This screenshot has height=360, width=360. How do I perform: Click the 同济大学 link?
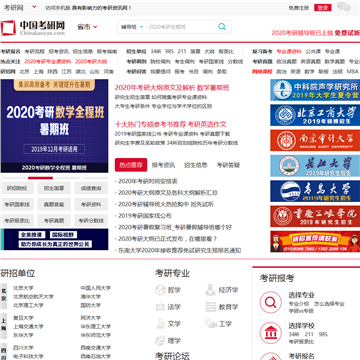[91, 318]
